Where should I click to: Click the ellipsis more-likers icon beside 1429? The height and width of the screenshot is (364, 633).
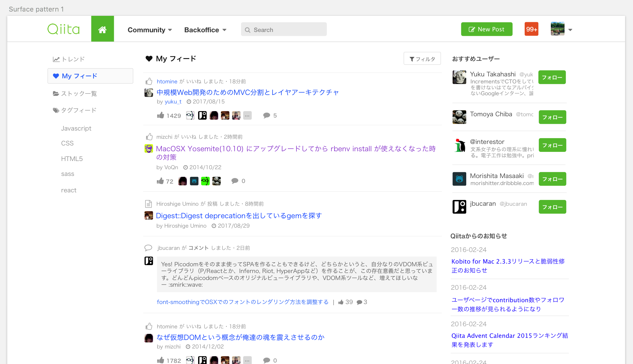(x=247, y=115)
